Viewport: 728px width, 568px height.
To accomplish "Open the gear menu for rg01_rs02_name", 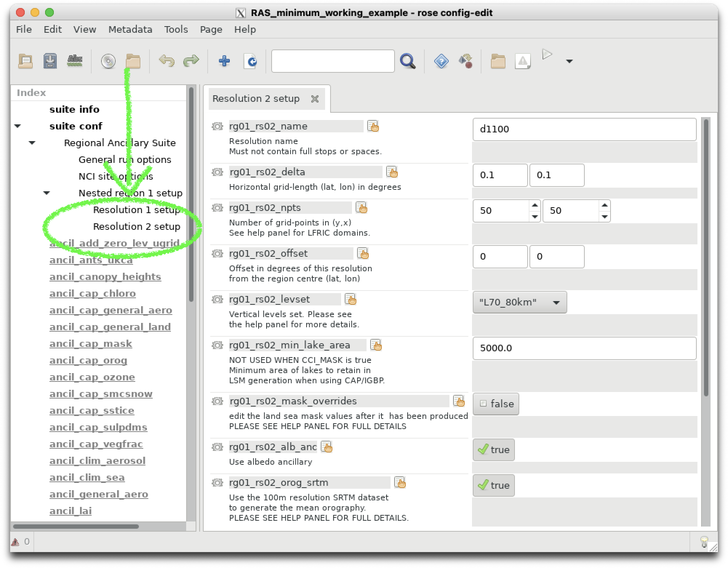I will coord(217,126).
